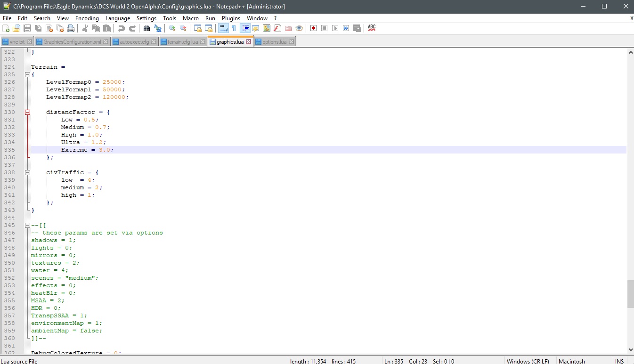The width and height of the screenshot is (634, 364).
Task: Cut selection with scissors icon
Action: pos(85,28)
